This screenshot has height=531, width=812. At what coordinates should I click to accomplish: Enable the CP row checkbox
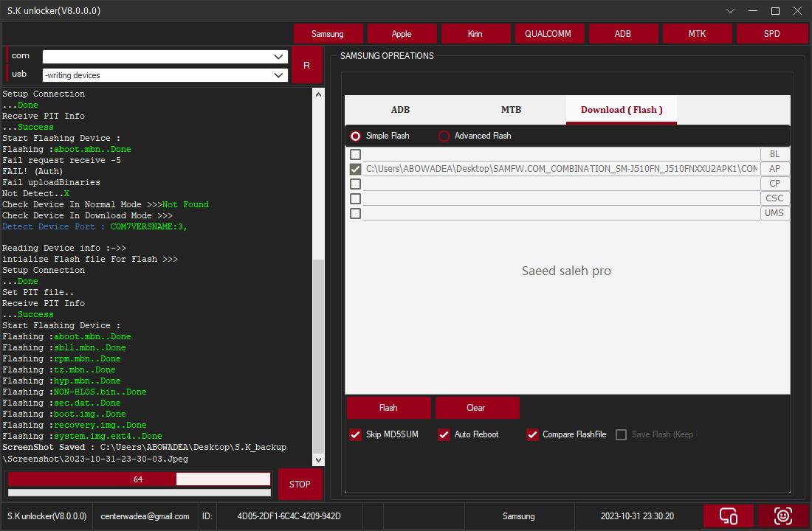(355, 184)
